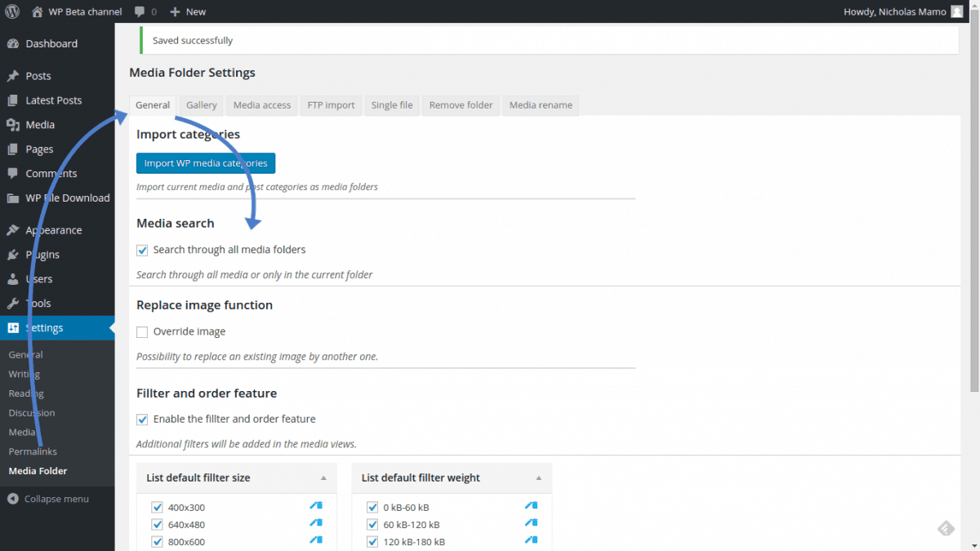Enable the Override image checkbox

(x=142, y=332)
